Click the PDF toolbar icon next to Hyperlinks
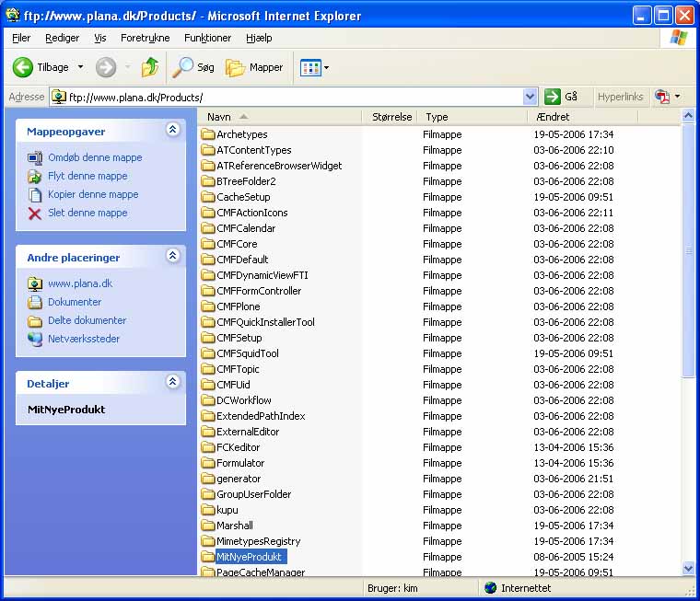Image resolution: width=700 pixels, height=601 pixels. click(661, 97)
